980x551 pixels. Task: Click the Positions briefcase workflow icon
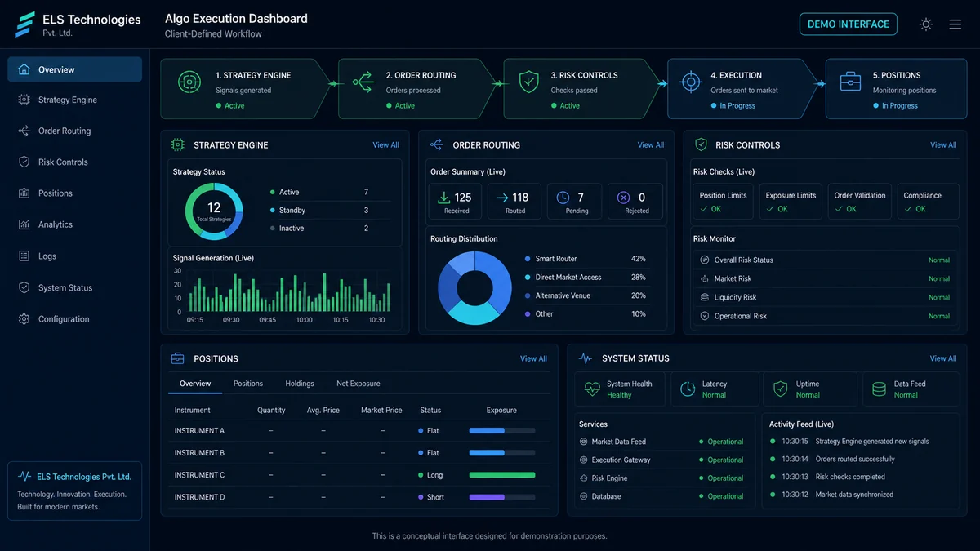point(851,82)
